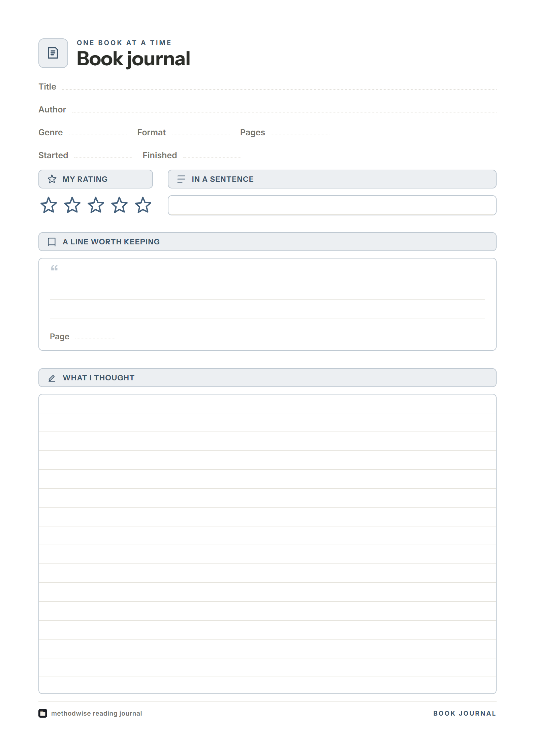Click the 'Page' label in quote box
This screenshot has width=535, height=756.
coord(60,337)
